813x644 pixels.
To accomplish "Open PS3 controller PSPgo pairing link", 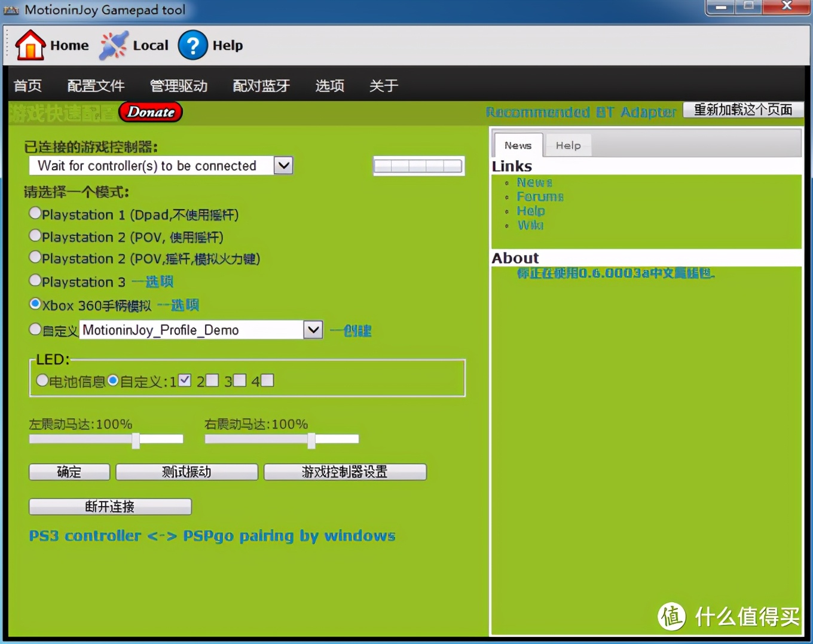I will coord(212,536).
